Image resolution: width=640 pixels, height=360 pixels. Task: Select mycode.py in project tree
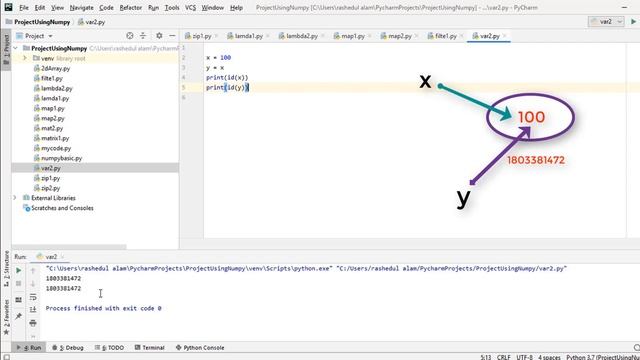tap(56, 148)
